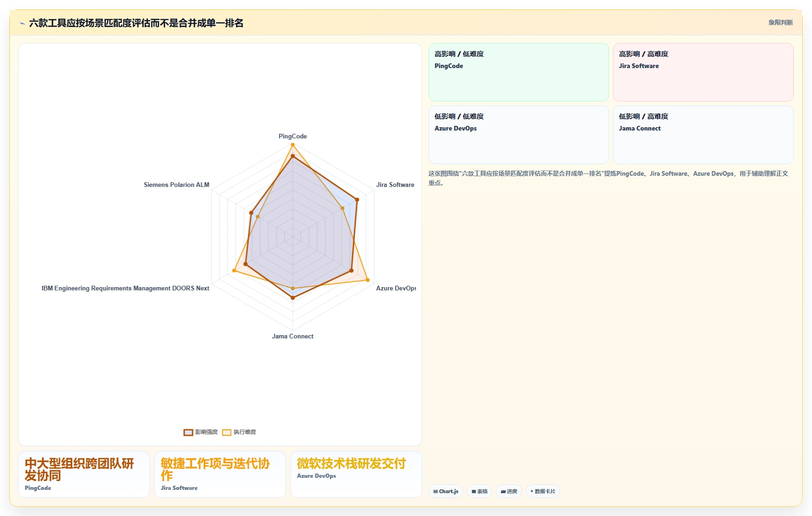
Task: Click the orange 执行难度 point on IBM DOORS axis
Action: pyautogui.click(x=234, y=270)
